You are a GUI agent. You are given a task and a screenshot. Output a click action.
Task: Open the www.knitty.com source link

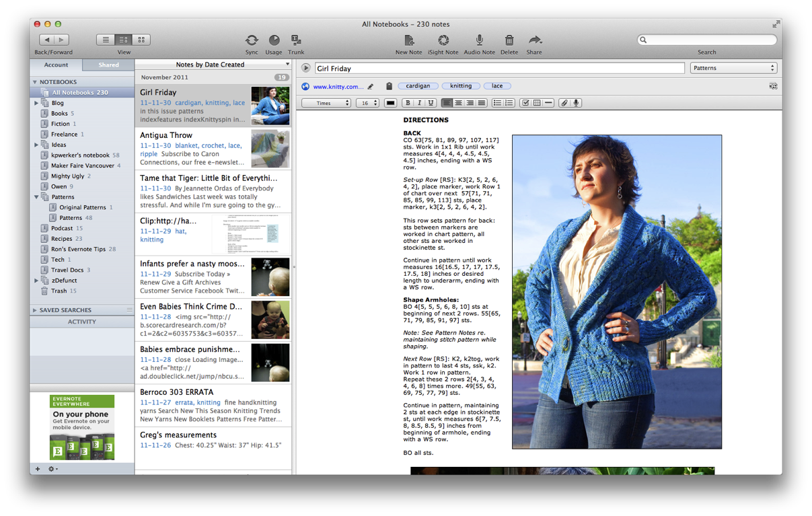click(x=338, y=86)
